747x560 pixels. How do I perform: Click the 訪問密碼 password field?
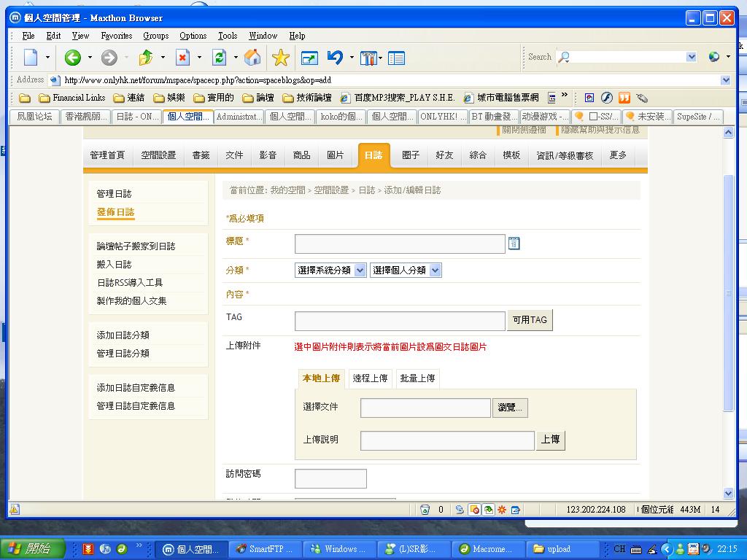click(x=330, y=478)
